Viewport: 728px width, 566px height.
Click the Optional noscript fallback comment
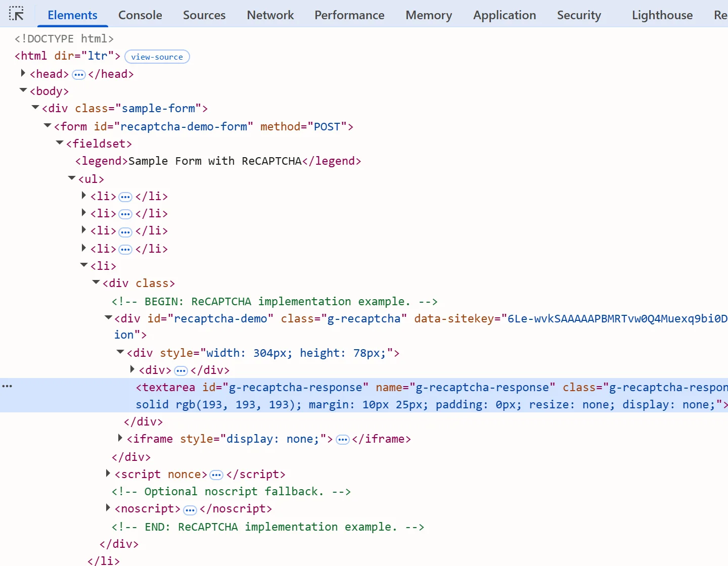(231, 492)
